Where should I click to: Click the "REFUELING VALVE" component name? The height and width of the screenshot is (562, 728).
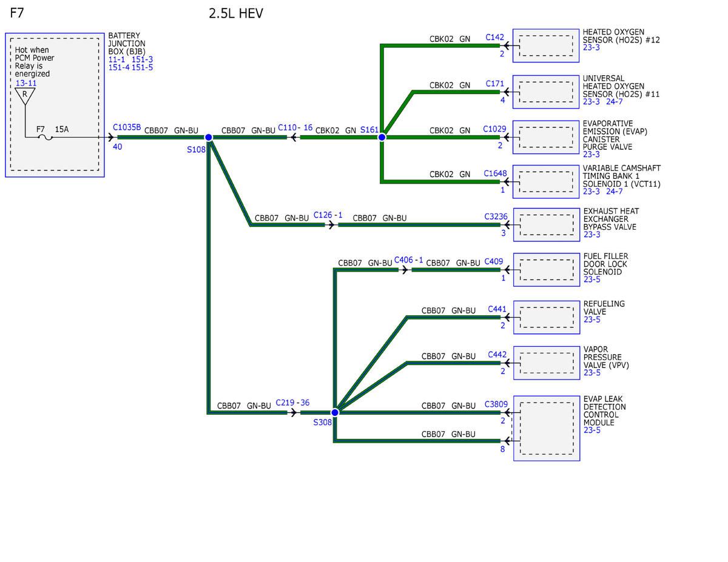(604, 307)
